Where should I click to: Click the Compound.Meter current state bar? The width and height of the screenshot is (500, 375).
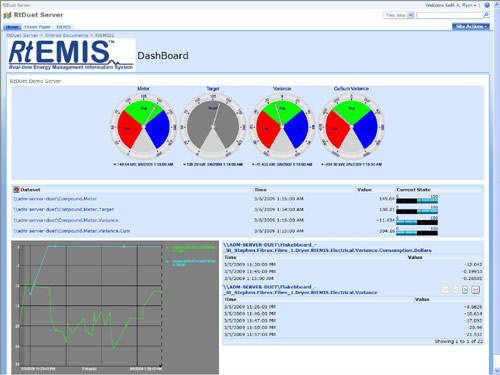(417, 200)
